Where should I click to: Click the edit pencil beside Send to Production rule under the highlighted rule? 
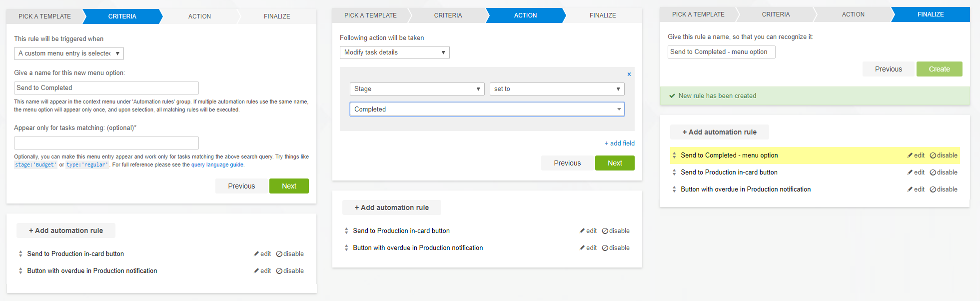tap(911, 172)
